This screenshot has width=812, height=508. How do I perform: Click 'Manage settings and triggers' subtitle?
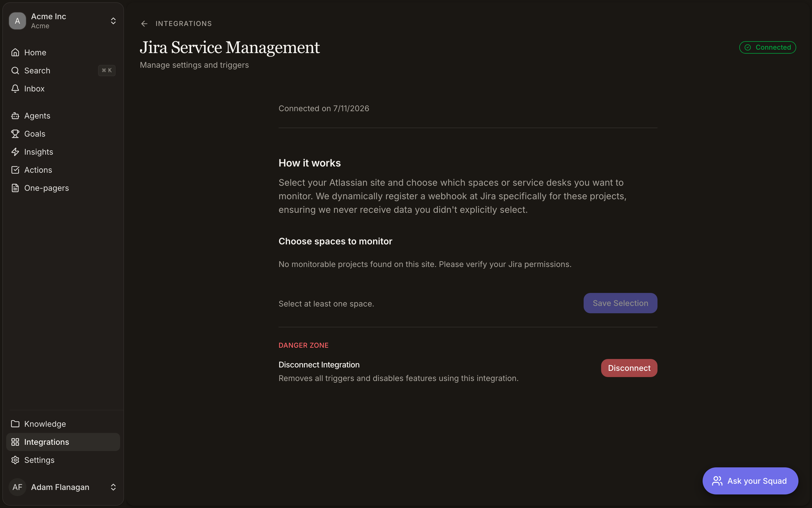tap(194, 65)
